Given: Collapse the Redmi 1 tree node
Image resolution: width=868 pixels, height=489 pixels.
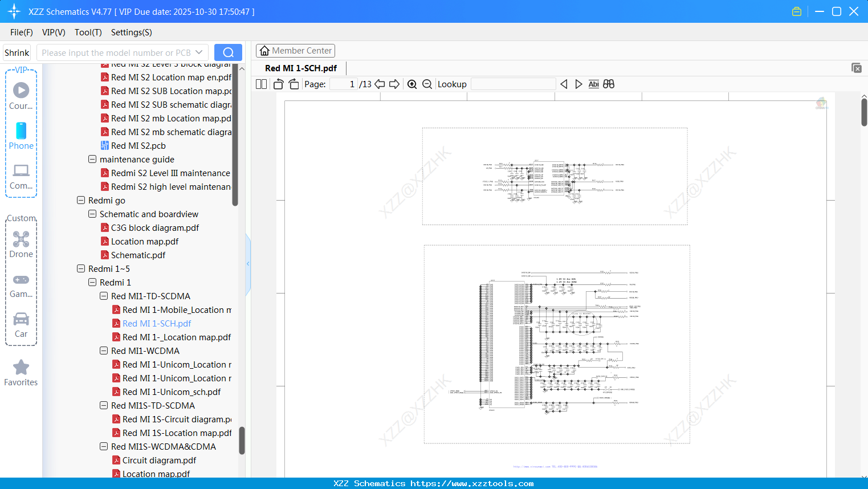Looking at the screenshot, I should click(92, 283).
